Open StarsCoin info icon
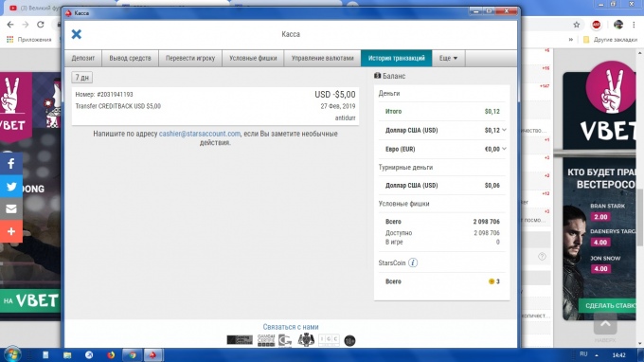This screenshot has width=644, height=362. pyautogui.click(x=413, y=262)
